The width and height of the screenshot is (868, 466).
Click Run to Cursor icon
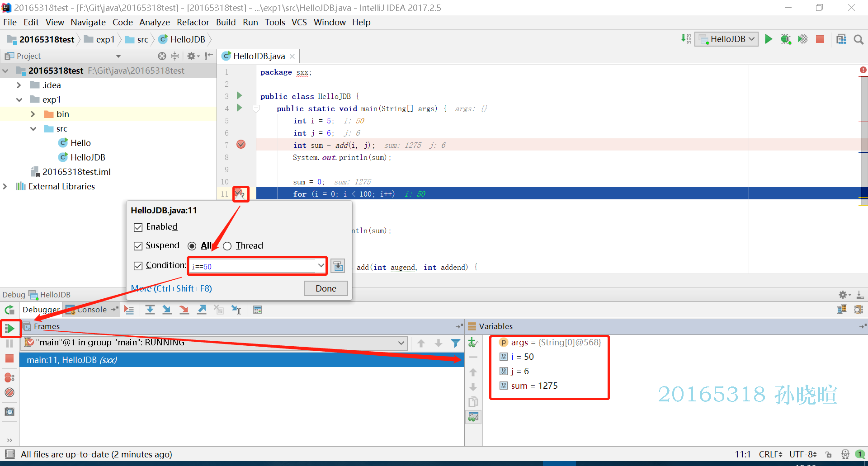[x=236, y=310]
